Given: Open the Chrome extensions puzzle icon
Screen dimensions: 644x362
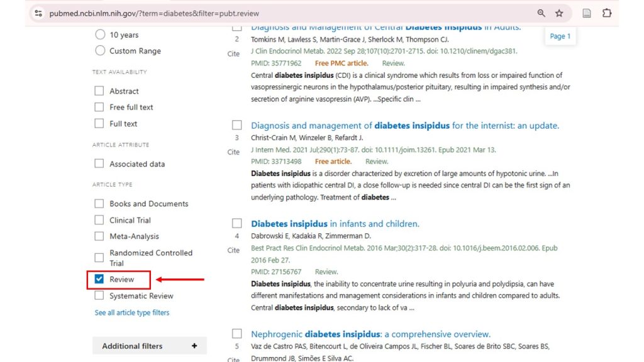Looking at the screenshot, I should pos(608,12).
